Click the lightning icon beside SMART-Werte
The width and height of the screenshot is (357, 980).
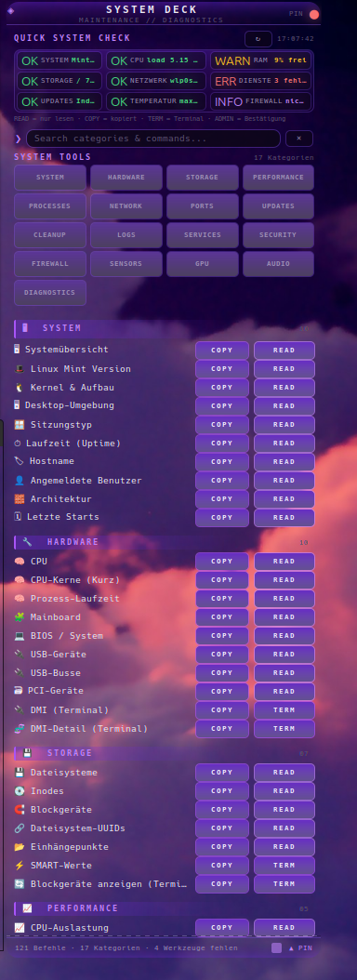(20, 866)
